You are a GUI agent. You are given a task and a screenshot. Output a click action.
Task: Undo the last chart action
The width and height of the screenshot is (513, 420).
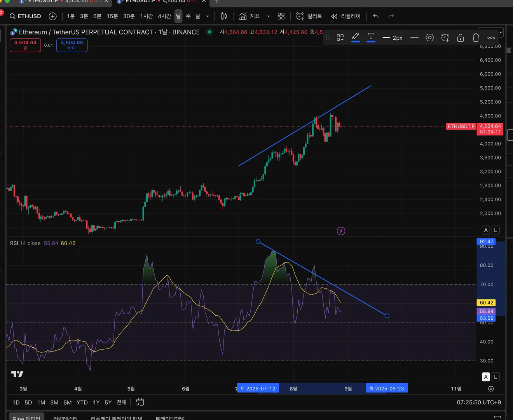click(376, 16)
